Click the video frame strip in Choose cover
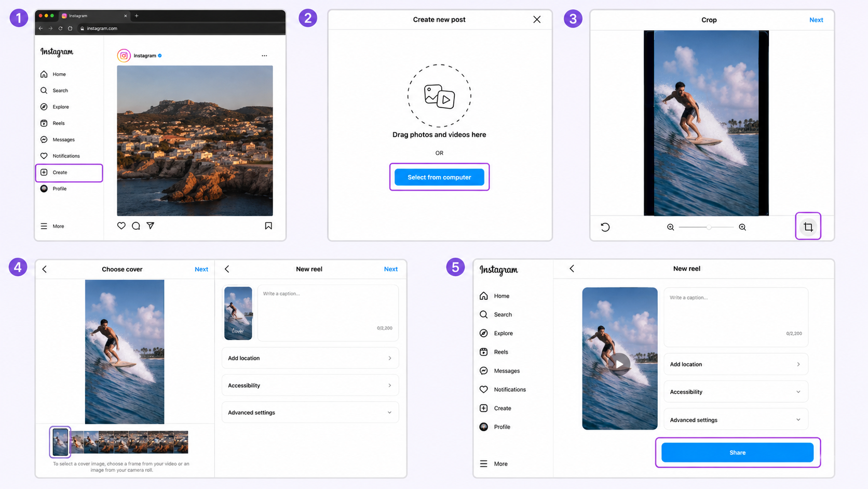Screen dimensions: 868x489 pos(129,442)
